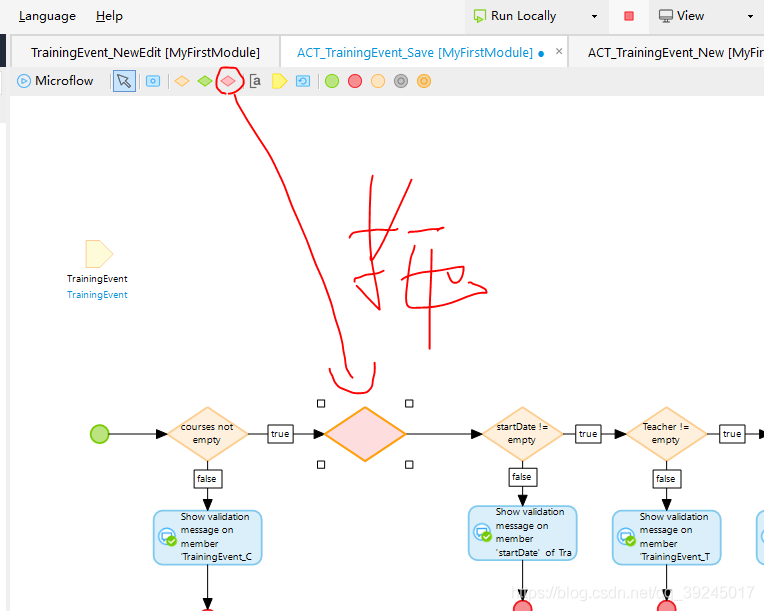Close the ACT_TrainingEvent_Save tab
764x611 pixels.
(x=559, y=52)
